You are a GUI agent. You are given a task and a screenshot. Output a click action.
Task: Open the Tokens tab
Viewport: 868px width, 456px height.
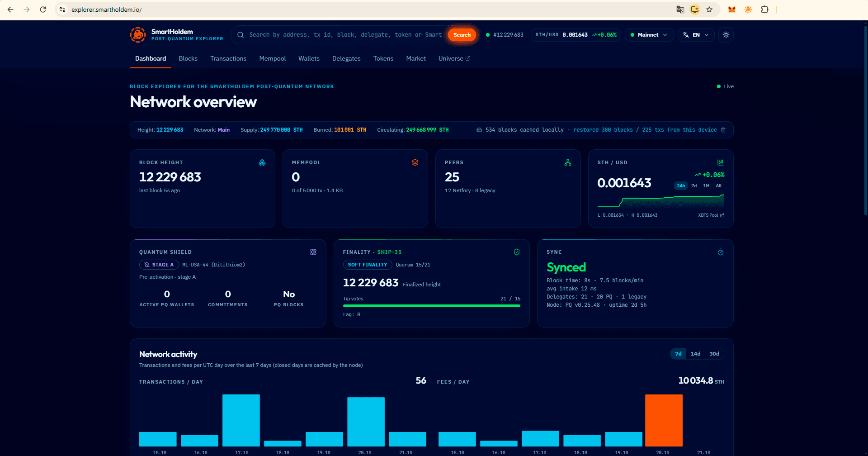[x=383, y=59]
